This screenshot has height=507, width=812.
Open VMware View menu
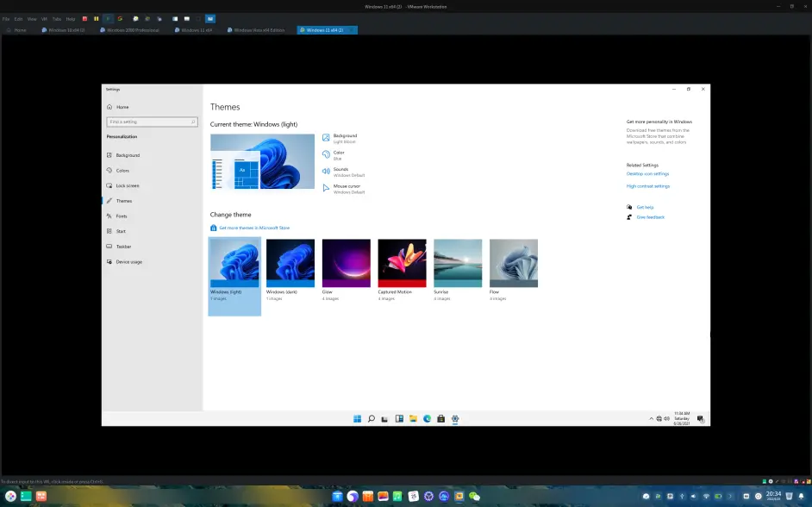[32, 19]
